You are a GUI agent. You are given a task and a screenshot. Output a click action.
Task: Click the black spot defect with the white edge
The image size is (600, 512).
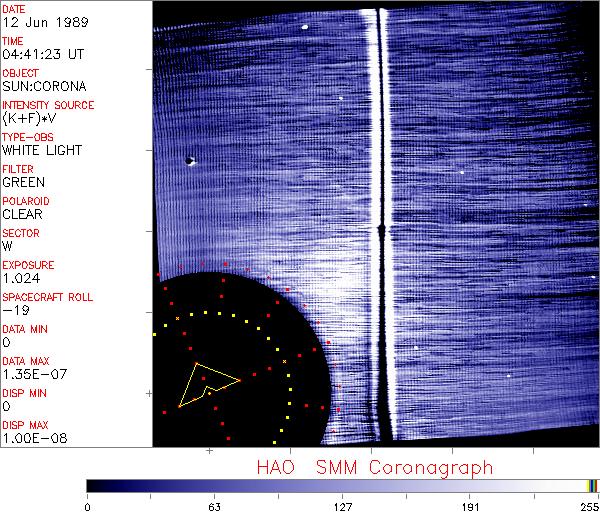coord(190,161)
